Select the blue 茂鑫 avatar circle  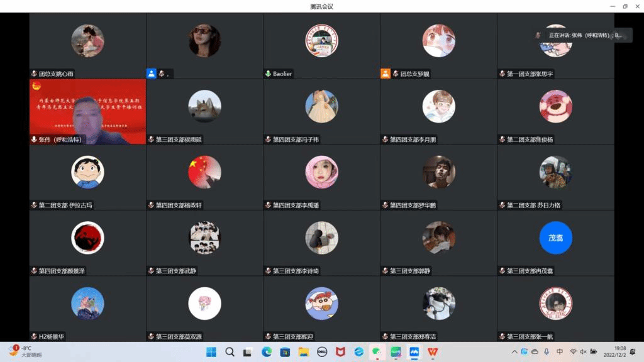click(x=555, y=238)
